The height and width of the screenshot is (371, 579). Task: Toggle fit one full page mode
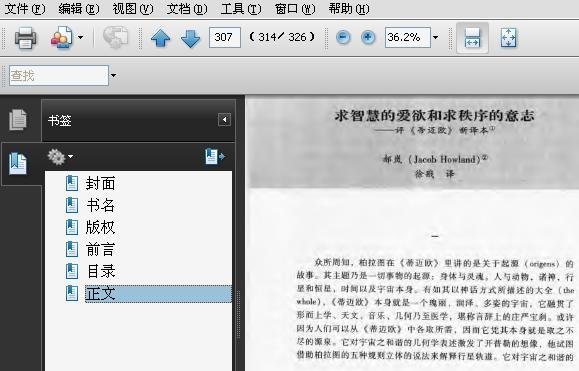coord(508,38)
